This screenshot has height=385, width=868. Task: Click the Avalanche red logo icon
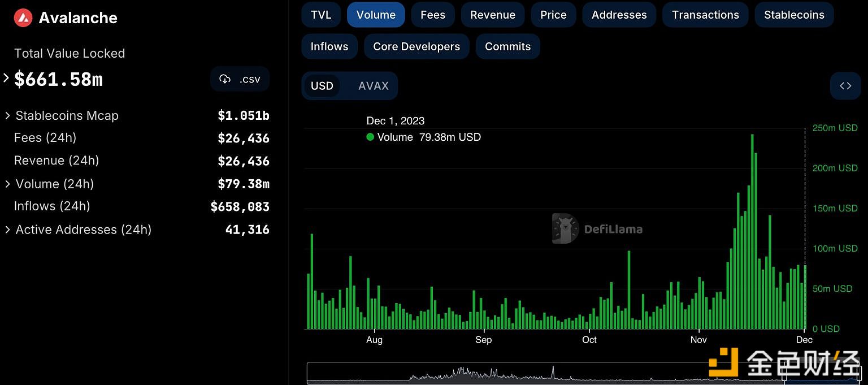tap(23, 18)
